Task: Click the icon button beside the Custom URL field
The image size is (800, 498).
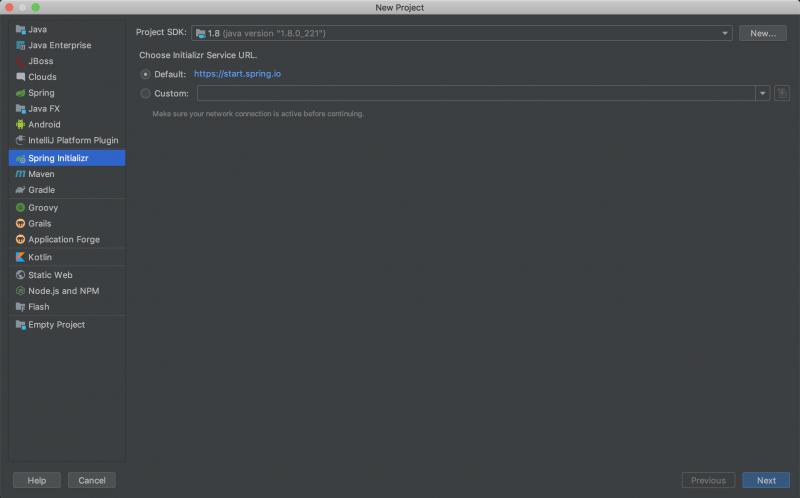Action: point(782,93)
